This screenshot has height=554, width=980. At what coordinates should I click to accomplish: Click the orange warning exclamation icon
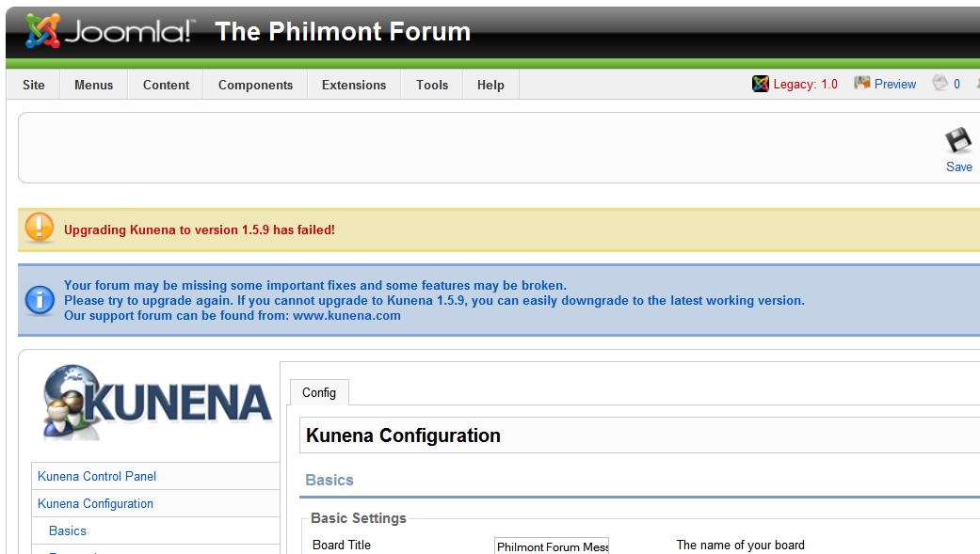pos(40,229)
